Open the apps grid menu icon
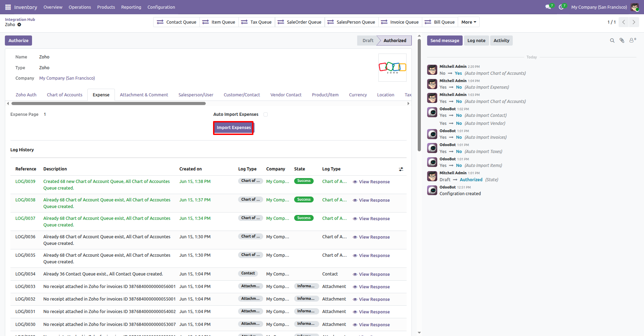The height and width of the screenshot is (336, 644). pyautogui.click(x=8, y=7)
